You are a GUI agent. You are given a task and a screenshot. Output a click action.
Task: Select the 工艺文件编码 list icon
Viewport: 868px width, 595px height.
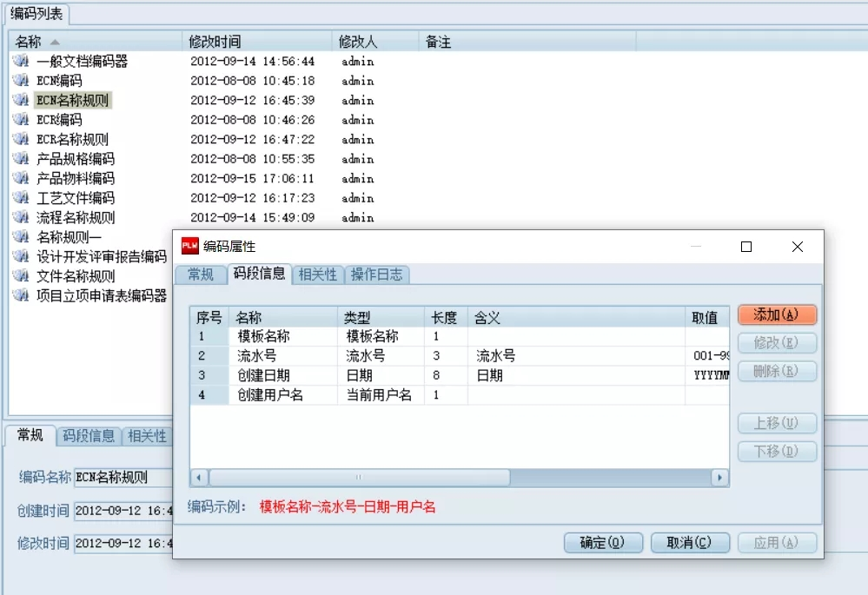21,198
